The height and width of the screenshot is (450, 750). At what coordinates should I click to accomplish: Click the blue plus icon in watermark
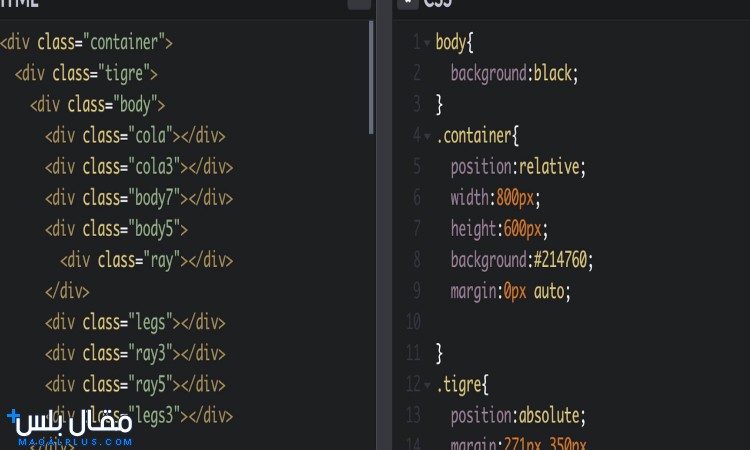[13, 415]
